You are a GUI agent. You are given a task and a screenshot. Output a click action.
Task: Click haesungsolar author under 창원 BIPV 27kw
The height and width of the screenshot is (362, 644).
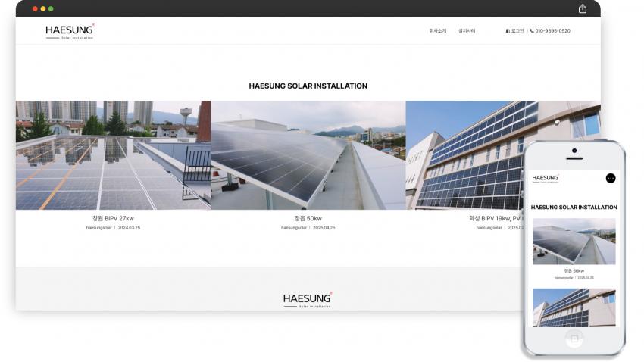(99, 228)
